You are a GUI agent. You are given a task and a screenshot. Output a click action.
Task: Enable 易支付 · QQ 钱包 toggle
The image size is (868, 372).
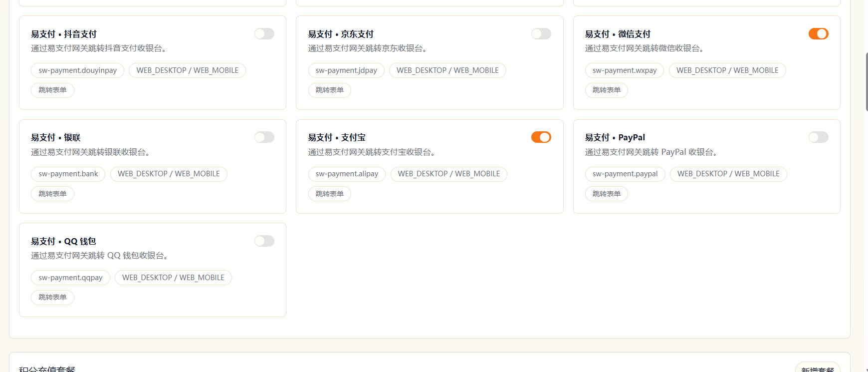pos(264,241)
